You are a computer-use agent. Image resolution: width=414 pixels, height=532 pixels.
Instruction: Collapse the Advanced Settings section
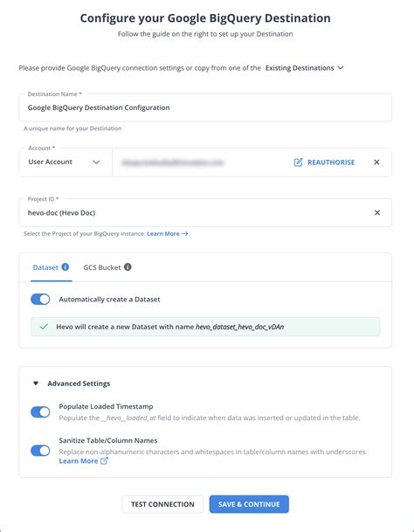[36, 383]
